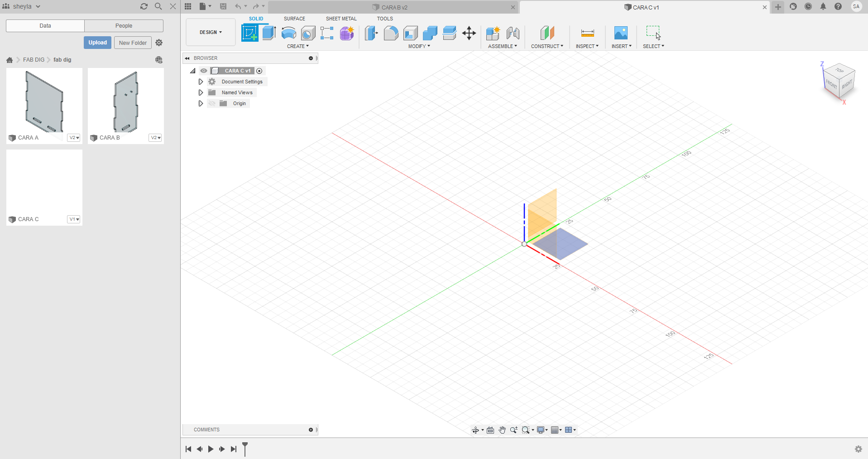
Task: Switch to the SURFACE tab
Action: click(294, 19)
